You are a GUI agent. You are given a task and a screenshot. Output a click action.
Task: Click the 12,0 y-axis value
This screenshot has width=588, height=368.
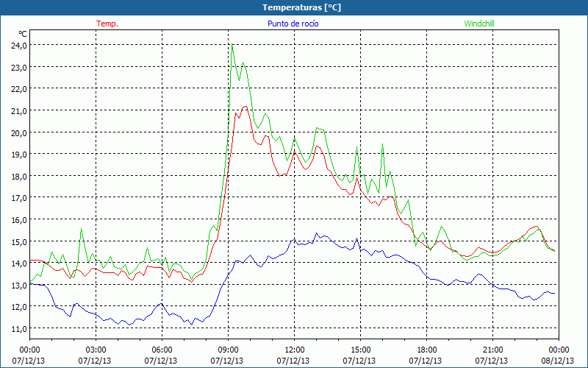click(x=20, y=307)
